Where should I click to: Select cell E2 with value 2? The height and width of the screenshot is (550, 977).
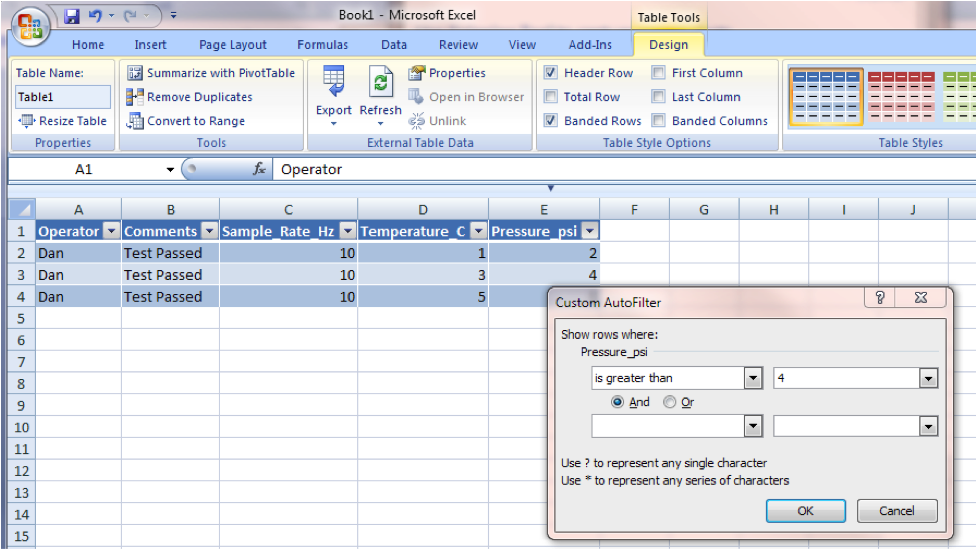point(543,253)
